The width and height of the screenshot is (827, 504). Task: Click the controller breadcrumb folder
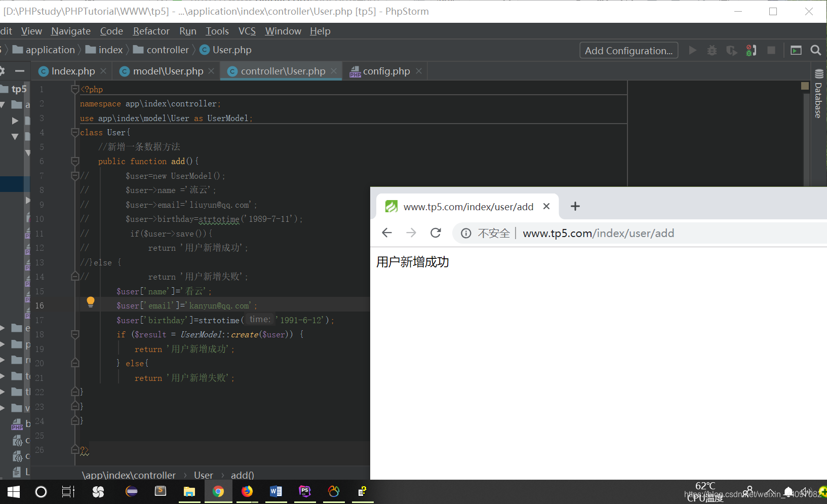161,50
